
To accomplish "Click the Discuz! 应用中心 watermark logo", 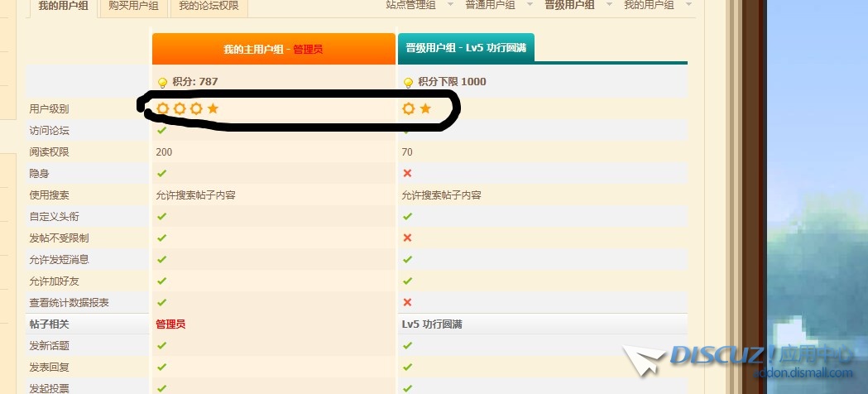I will pyautogui.click(x=745, y=358).
